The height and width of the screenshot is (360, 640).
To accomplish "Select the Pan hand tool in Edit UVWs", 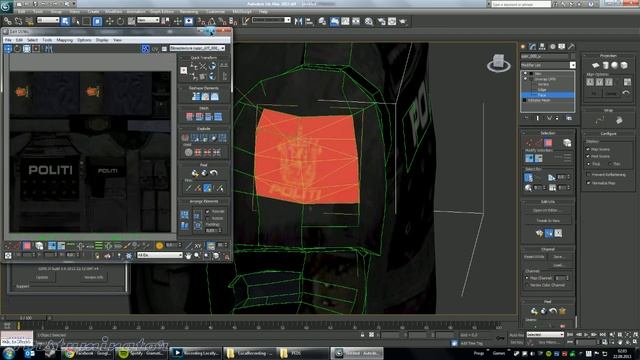I will coord(188,256).
